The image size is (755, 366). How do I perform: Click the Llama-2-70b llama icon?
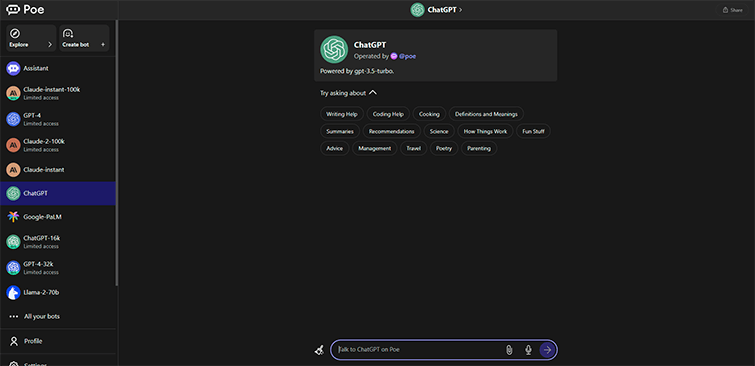tap(13, 292)
